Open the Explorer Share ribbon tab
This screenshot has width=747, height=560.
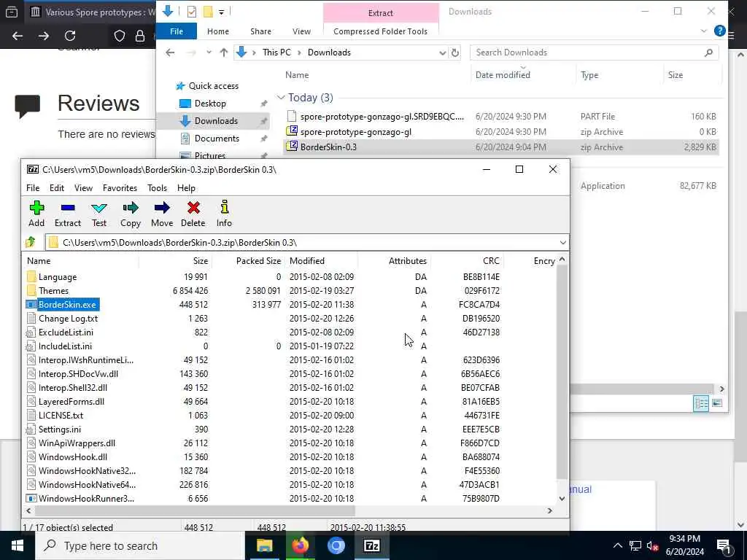coord(260,31)
